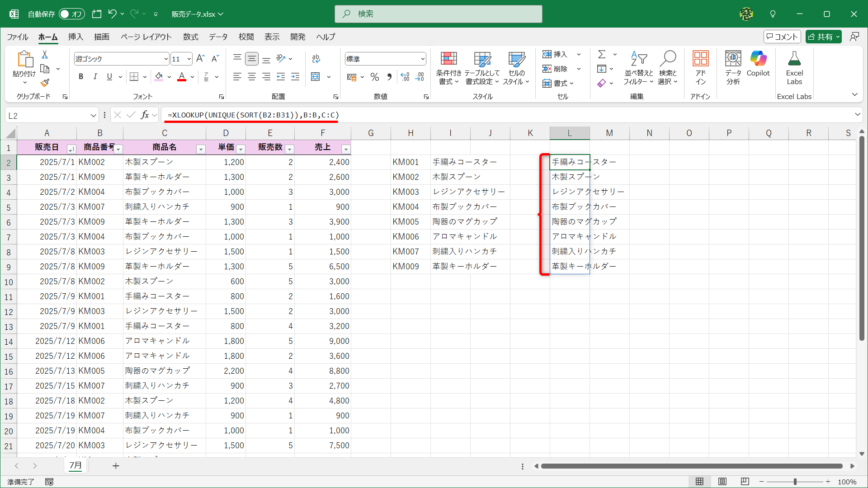Click the 検索と選択 find and select icon
Viewport: 868px width, 488px height.
[668, 67]
